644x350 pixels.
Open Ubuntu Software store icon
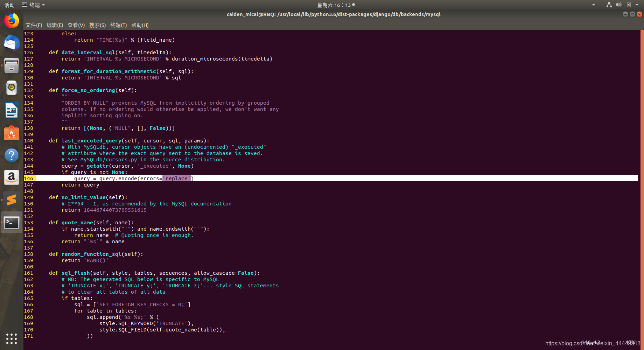pyautogui.click(x=12, y=133)
